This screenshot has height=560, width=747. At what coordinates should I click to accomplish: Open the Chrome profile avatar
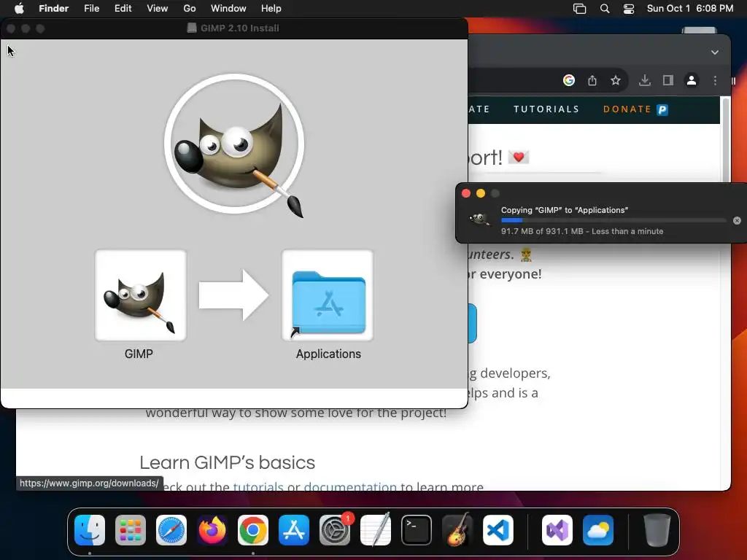(x=692, y=80)
